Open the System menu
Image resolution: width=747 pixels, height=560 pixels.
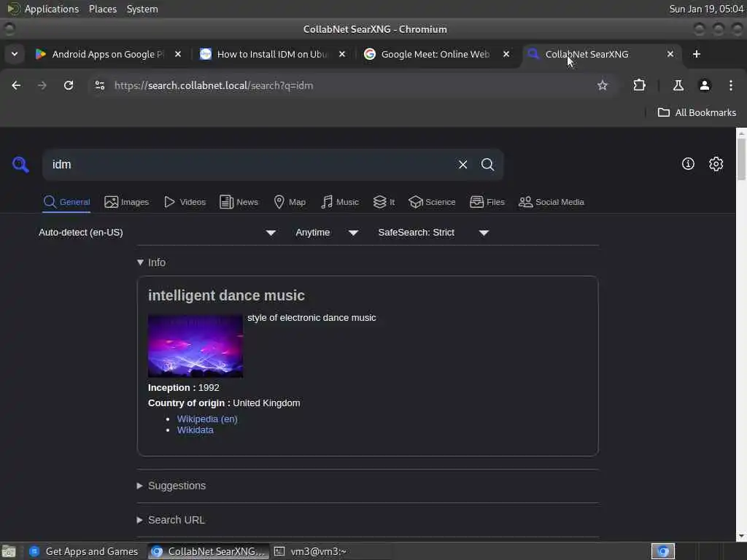click(142, 9)
